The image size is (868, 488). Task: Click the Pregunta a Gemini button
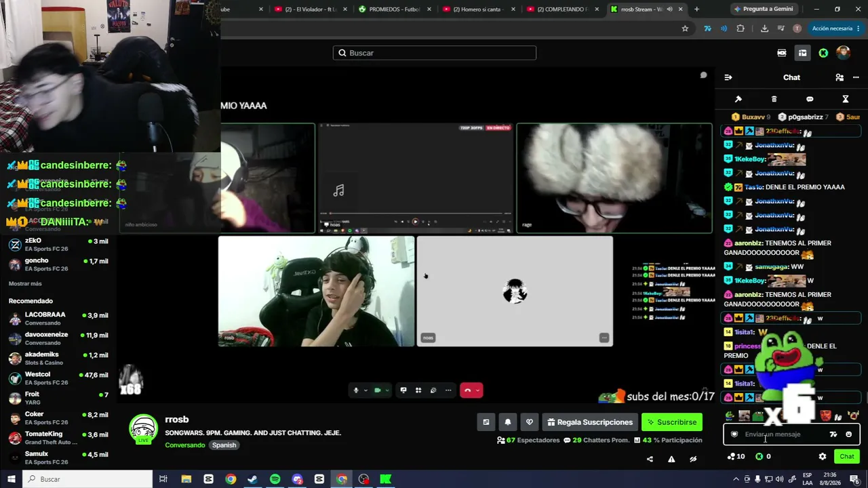point(763,9)
